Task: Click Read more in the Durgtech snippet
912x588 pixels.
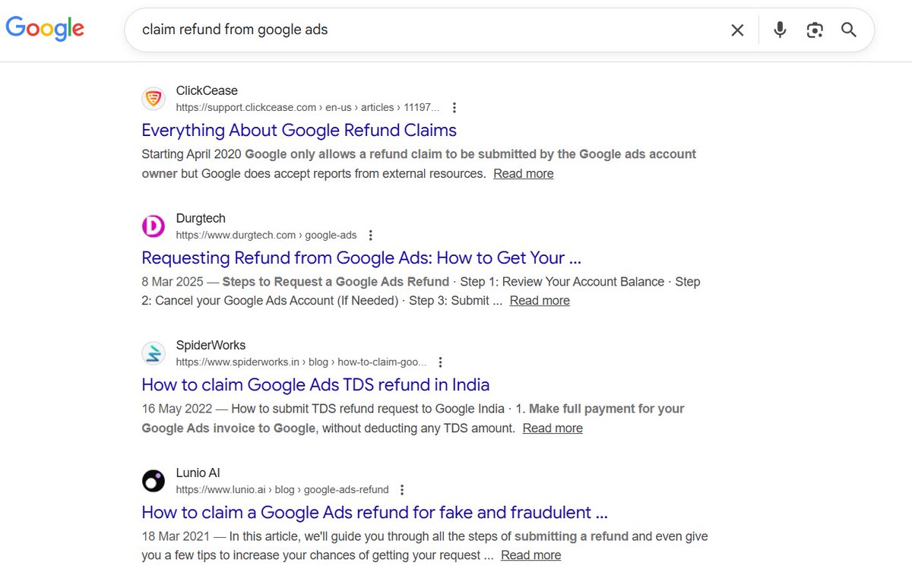Action: click(x=540, y=300)
